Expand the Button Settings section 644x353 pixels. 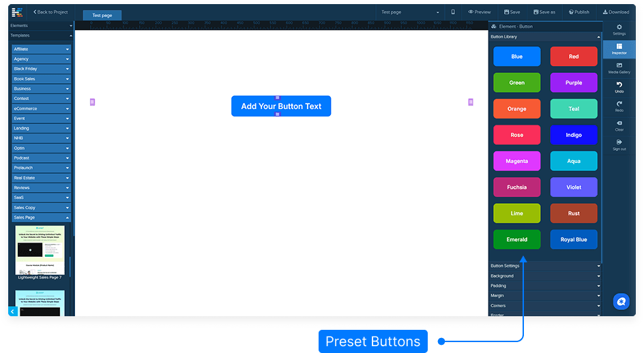pos(545,266)
